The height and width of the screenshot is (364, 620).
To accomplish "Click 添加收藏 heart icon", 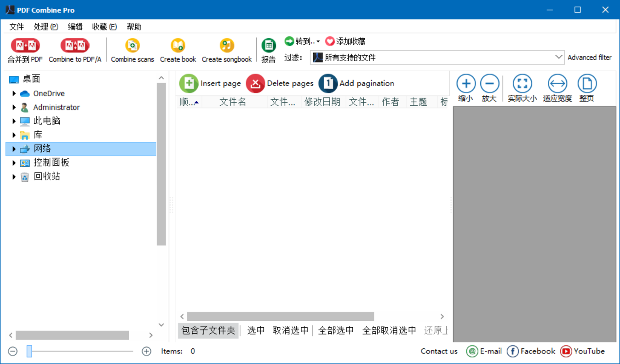I will 330,41.
